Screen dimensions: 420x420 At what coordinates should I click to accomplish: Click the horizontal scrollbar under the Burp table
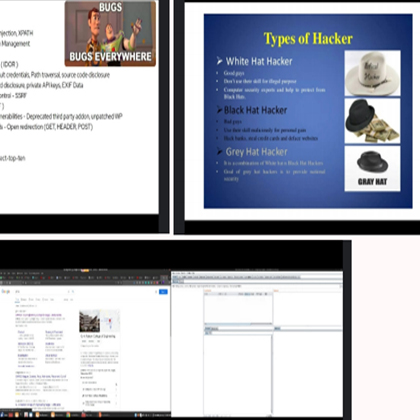238,324
